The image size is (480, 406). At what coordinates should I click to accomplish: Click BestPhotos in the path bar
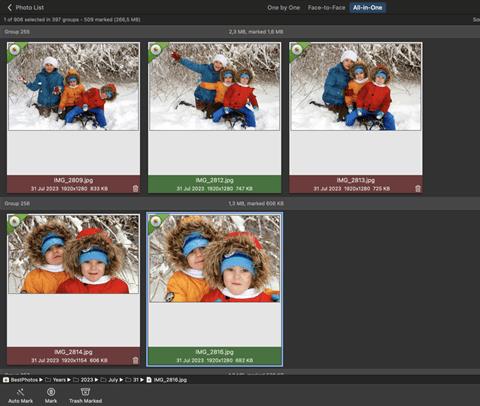(23, 380)
